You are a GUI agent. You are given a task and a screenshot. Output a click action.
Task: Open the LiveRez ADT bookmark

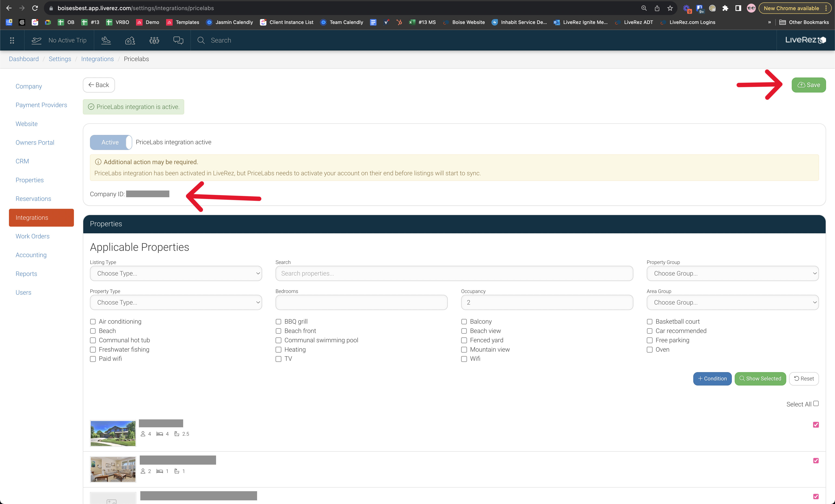634,22
